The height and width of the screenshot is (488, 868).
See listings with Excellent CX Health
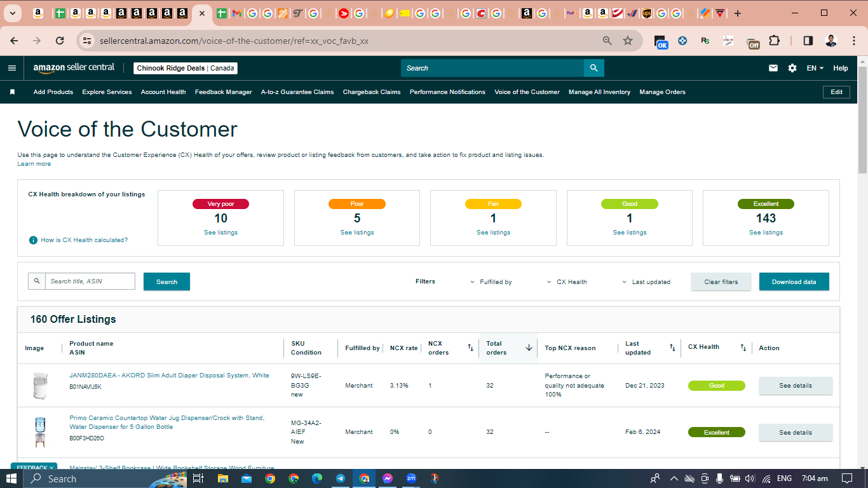[766, 233]
